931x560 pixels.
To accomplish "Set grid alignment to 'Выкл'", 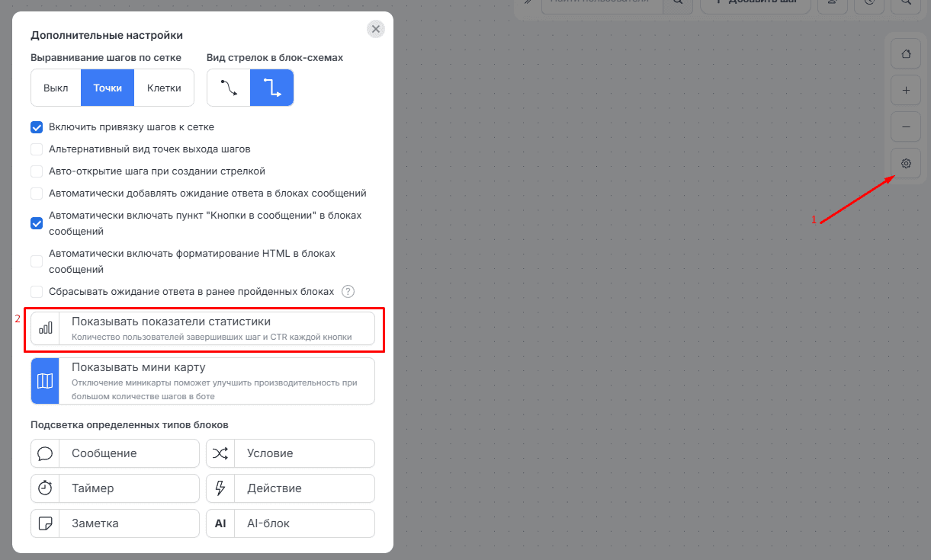I will [x=56, y=88].
